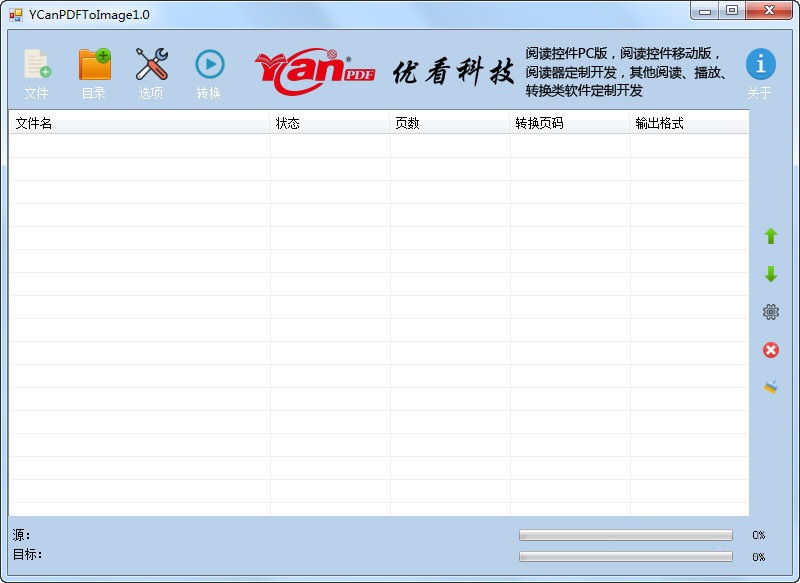Clear the file list with the broom icon
The image size is (800, 583).
770,384
